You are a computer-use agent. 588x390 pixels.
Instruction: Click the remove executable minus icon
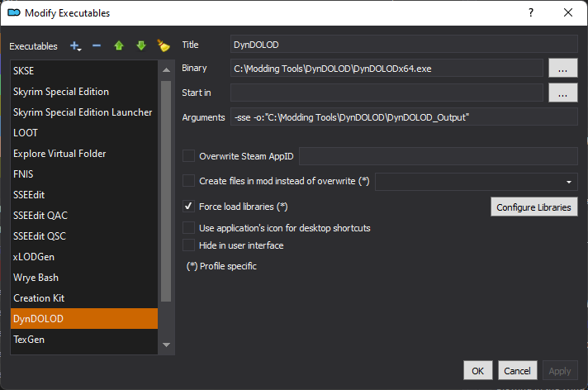(97, 45)
